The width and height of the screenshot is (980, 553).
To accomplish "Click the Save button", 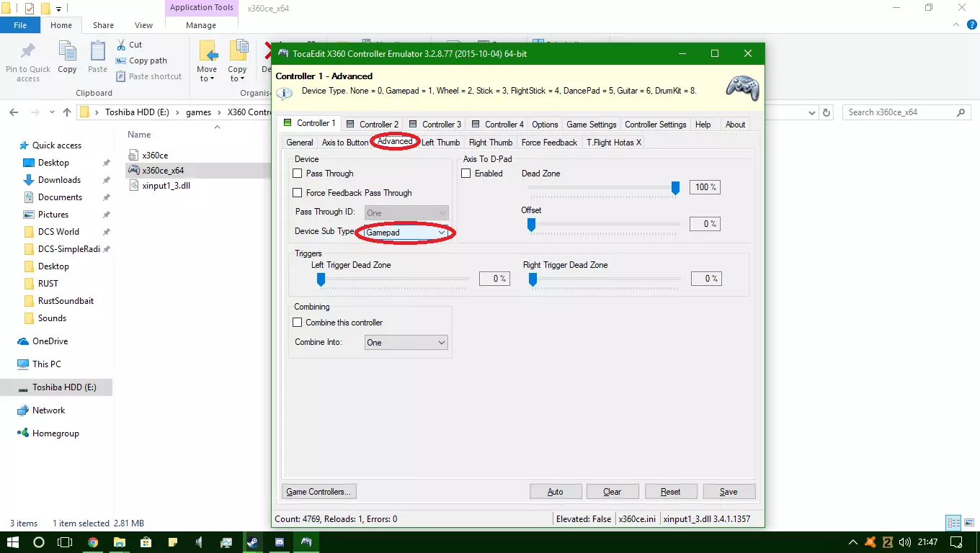I will pyautogui.click(x=729, y=492).
